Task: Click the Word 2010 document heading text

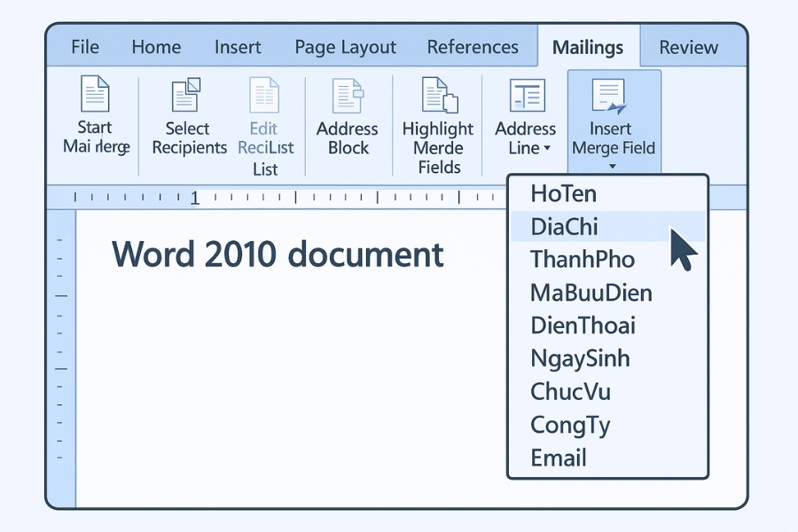Action: (x=278, y=254)
